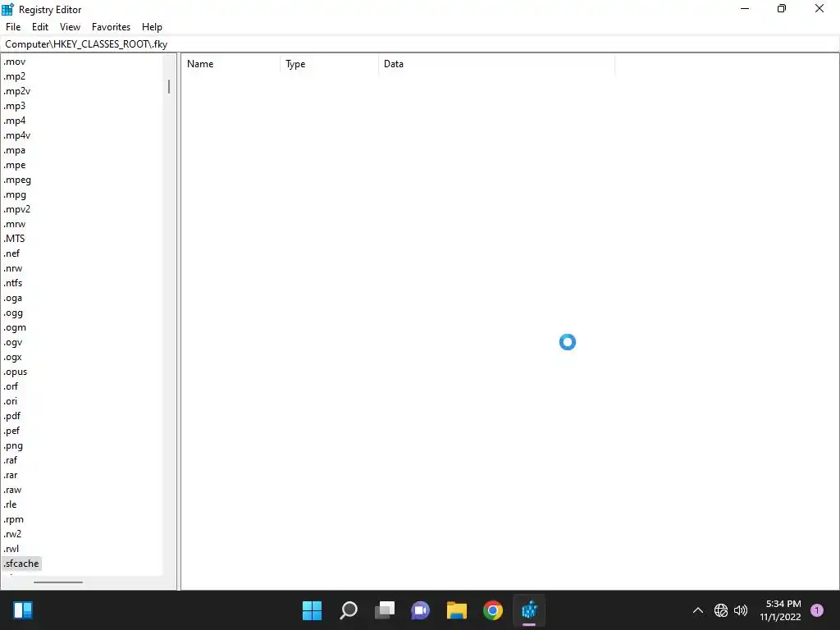
Task: Click the network globe tray icon
Action: pos(721,610)
